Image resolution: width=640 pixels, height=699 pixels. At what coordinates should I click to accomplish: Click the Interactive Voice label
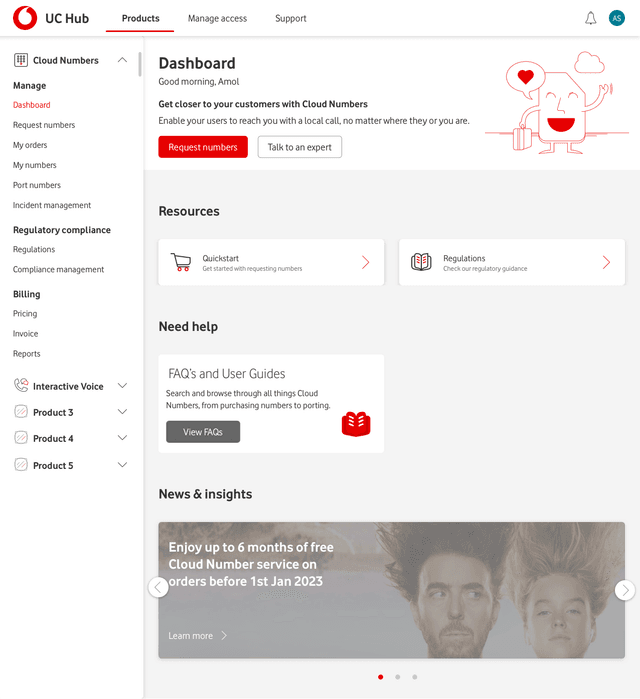tap(68, 386)
